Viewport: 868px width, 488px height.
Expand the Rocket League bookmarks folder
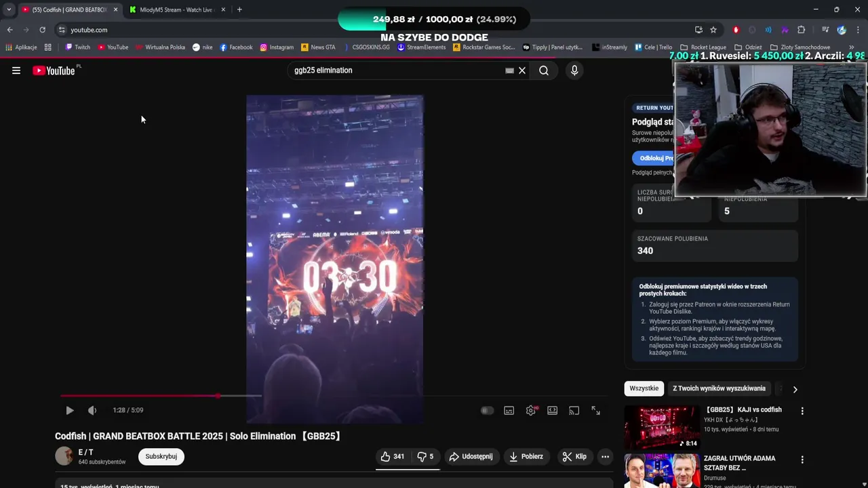tap(703, 47)
